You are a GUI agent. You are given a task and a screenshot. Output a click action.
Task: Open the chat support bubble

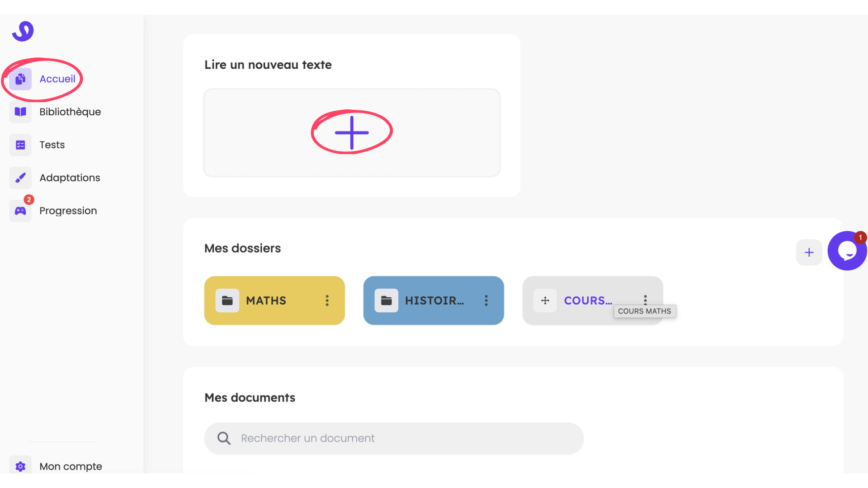[x=847, y=251]
